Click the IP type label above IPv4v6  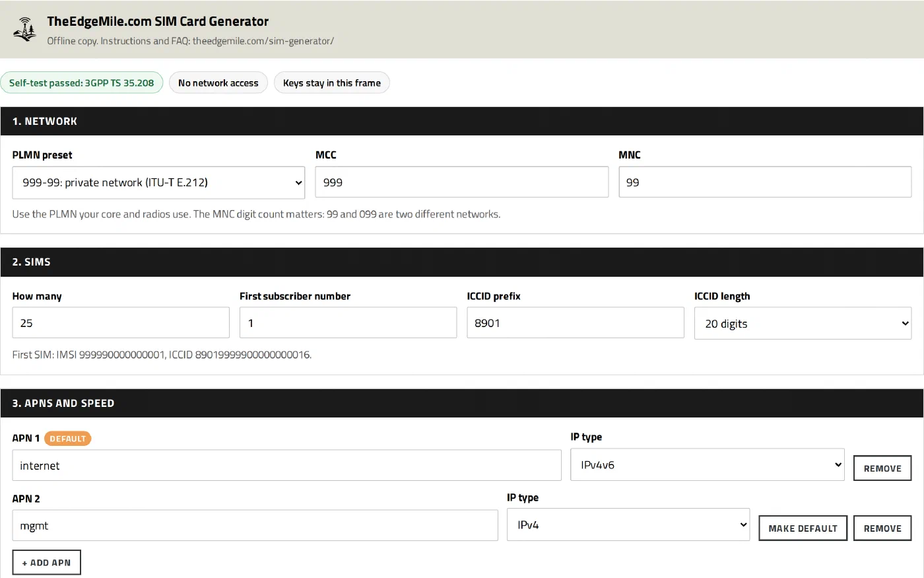click(586, 437)
